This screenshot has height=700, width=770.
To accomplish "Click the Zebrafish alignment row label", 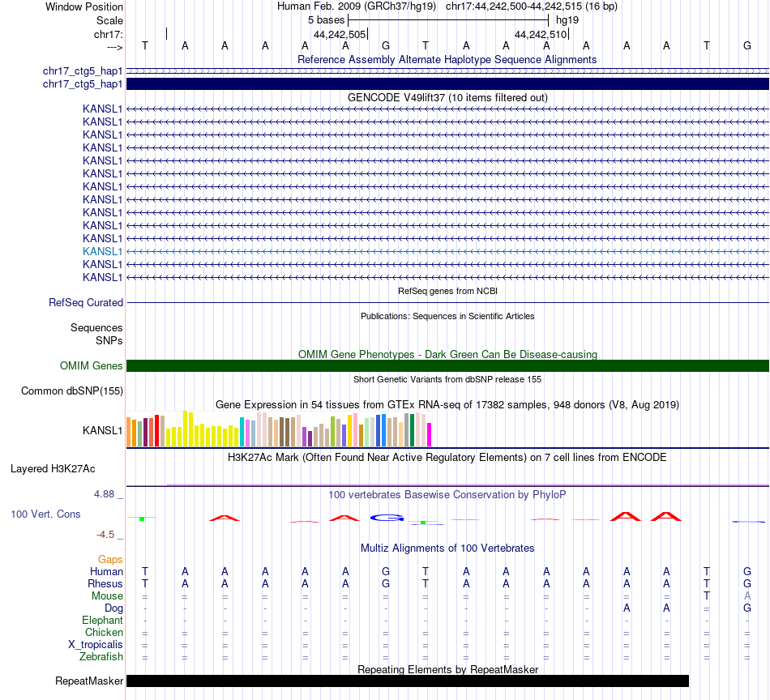I will point(101,656).
